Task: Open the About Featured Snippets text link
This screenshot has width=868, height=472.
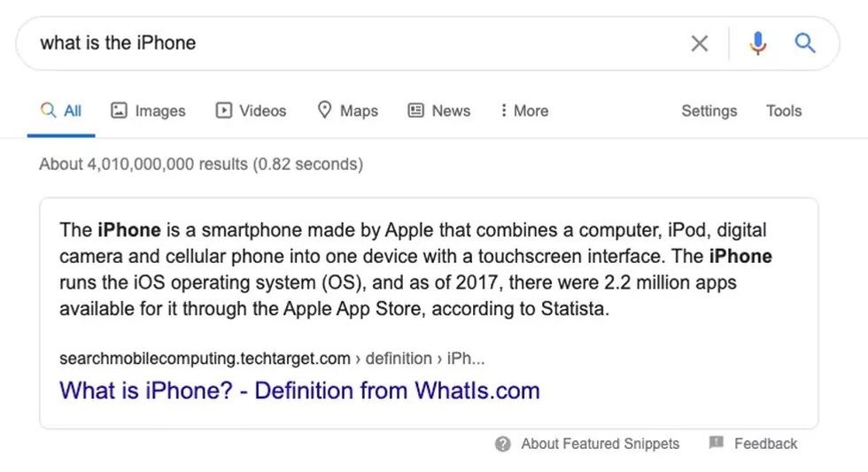Action: (x=600, y=445)
